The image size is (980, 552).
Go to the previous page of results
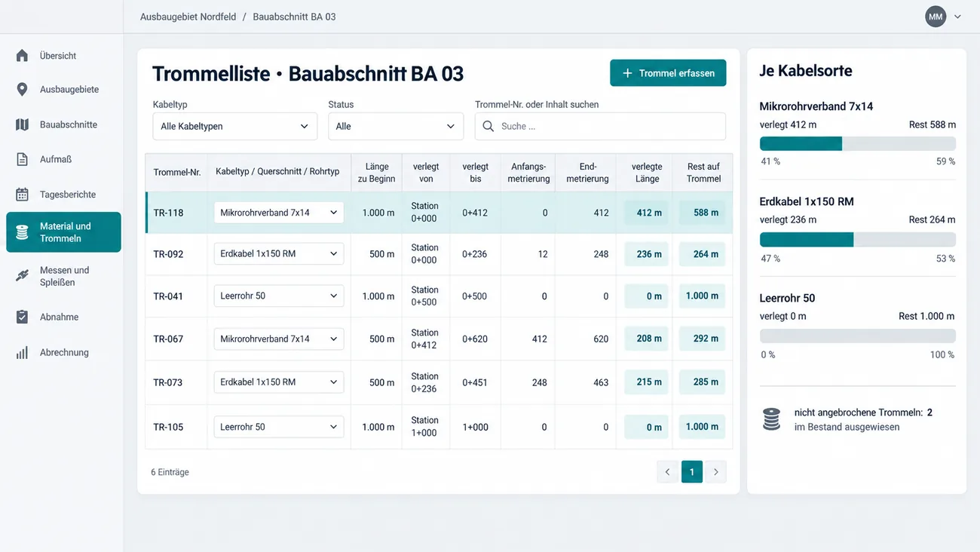[x=667, y=472]
